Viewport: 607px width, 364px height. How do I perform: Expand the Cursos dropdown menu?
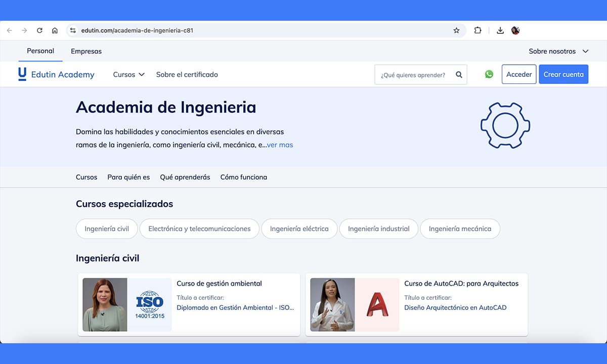click(128, 74)
